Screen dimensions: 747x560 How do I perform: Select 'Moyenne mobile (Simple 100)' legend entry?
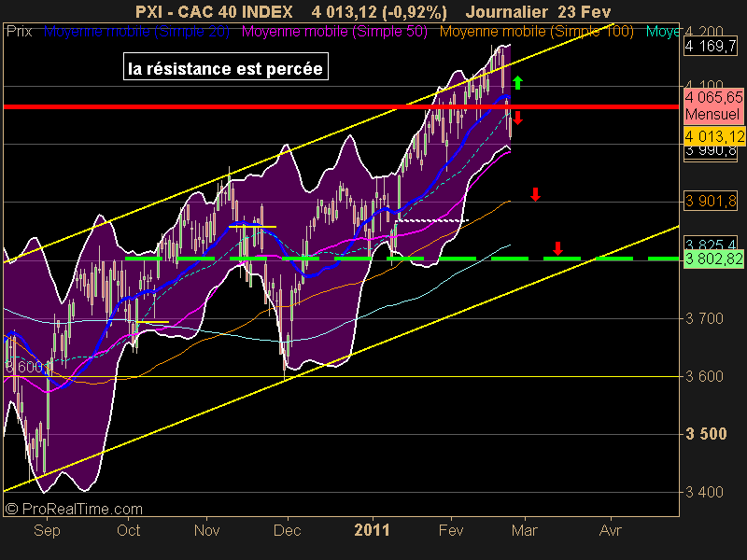click(536, 32)
